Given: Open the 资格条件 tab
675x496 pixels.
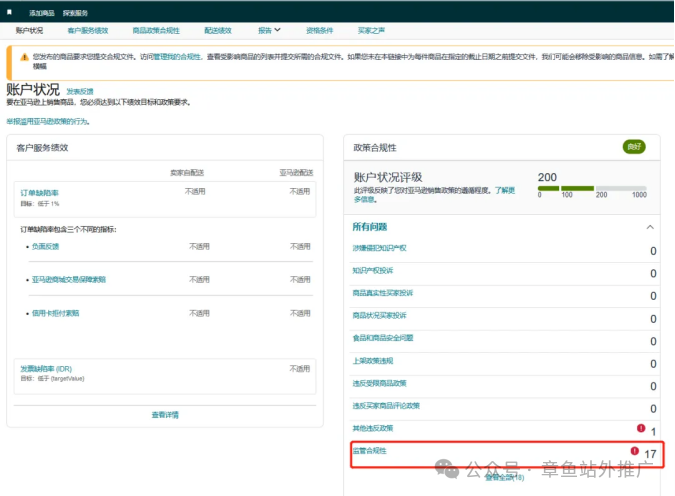Looking at the screenshot, I should pyautogui.click(x=321, y=31).
